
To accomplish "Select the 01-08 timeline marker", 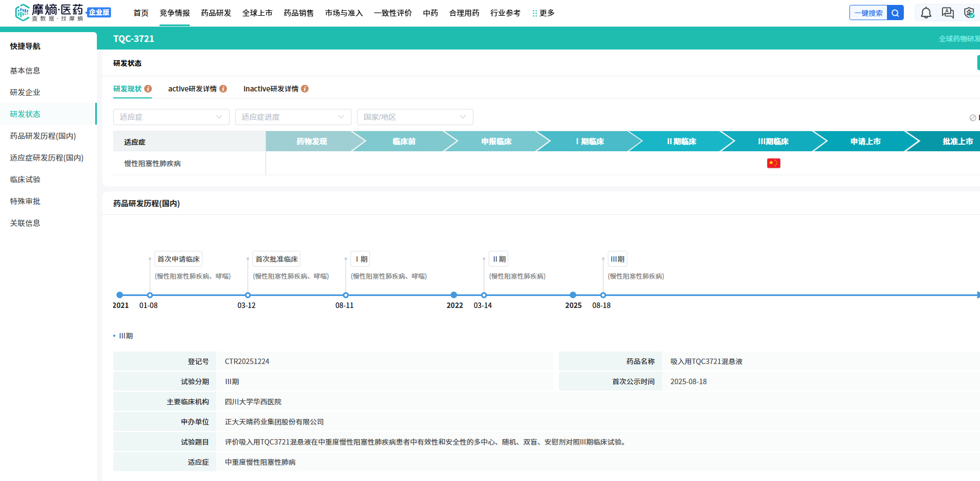I will click(x=150, y=295).
